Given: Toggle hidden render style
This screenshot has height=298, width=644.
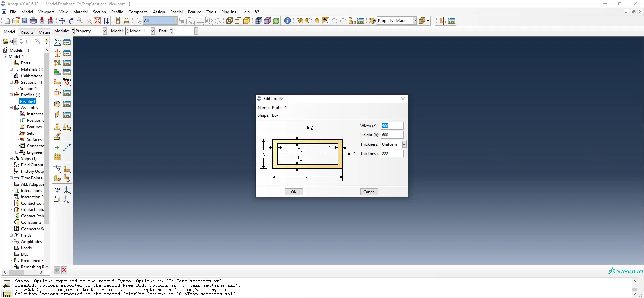Looking at the screenshot, I should click(238, 21).
